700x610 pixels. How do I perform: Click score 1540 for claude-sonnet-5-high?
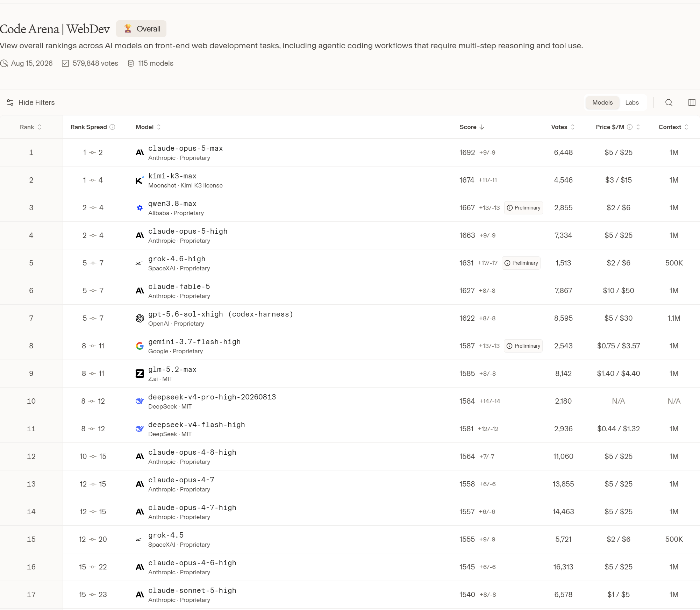(467, 595)
